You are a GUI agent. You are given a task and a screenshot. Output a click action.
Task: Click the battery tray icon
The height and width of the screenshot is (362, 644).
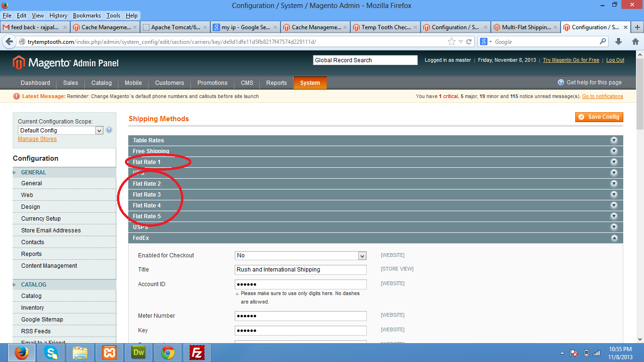pos(586,353)
